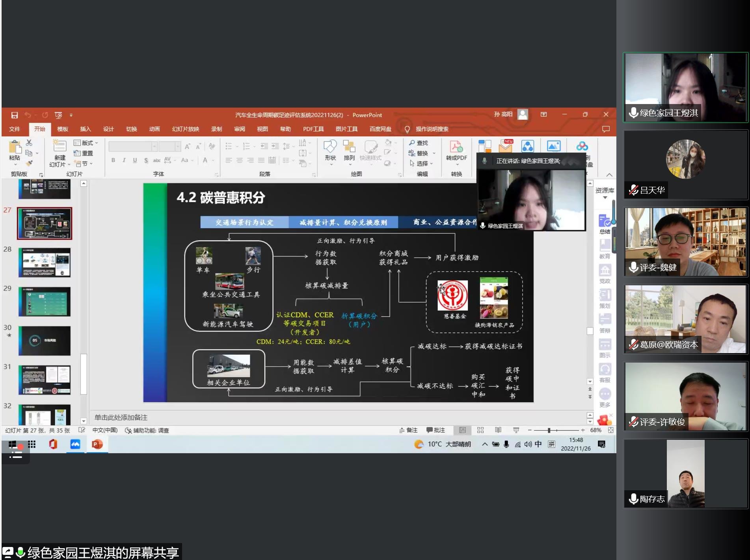Toggle text Shadow (S) formatting
The image size is (750, 560).
point(146,160)
